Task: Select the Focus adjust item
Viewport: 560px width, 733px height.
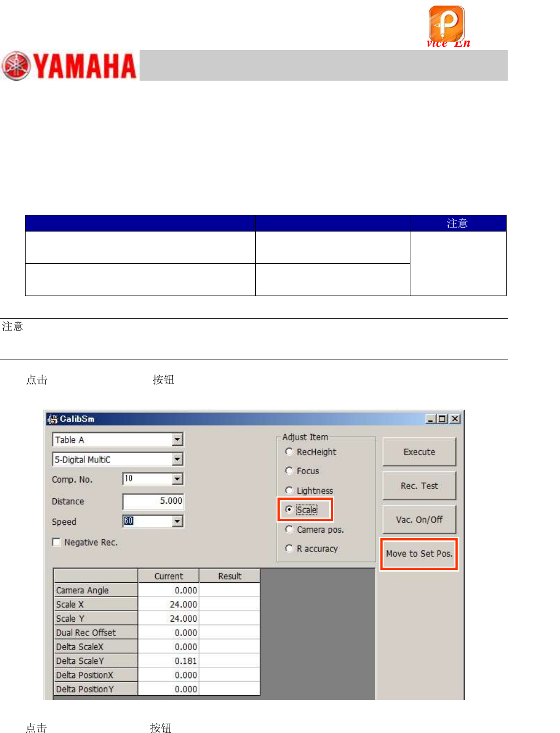Action: pos(289,471)
